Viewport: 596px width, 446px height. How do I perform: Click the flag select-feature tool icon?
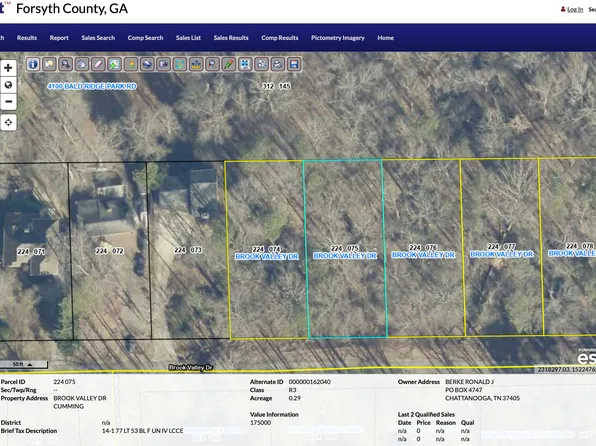point(49,64)
